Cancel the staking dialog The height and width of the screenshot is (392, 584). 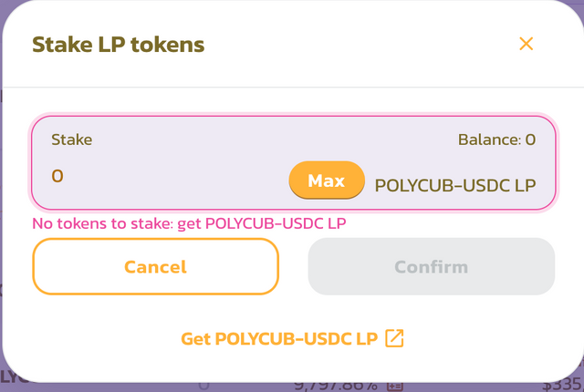[x=155, y=267]
